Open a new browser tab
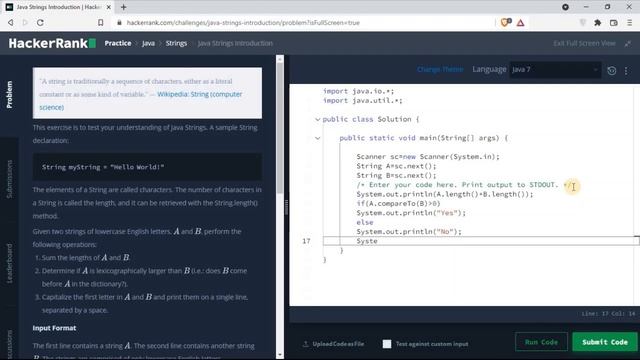640x360 pixels. [124, 7]
